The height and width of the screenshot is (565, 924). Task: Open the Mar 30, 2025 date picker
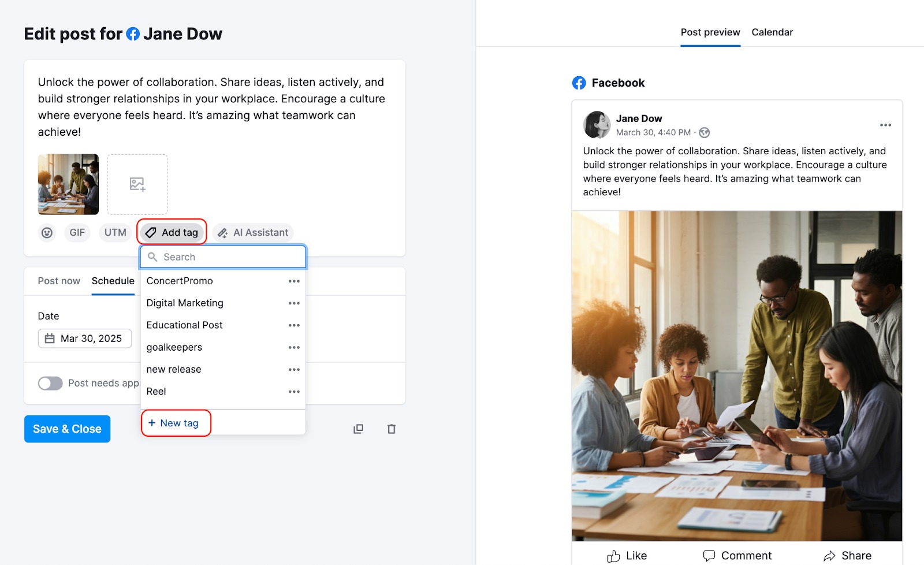[84, 338]
